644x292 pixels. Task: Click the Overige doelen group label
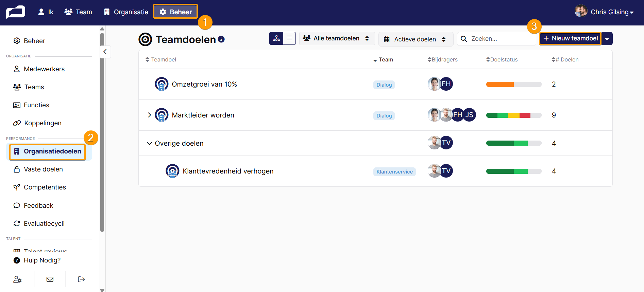(179, 143)
